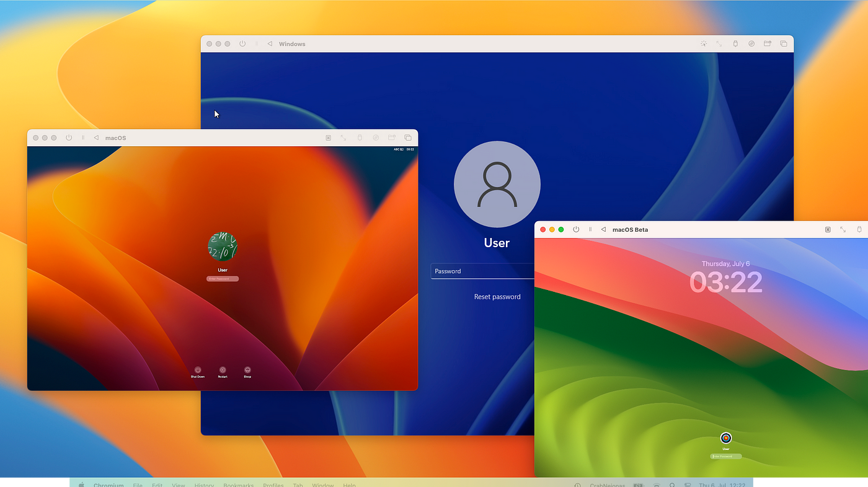Click Restart on macOS login screen
The width and height of the screenshot is (868, 487).
coord(223,372)
